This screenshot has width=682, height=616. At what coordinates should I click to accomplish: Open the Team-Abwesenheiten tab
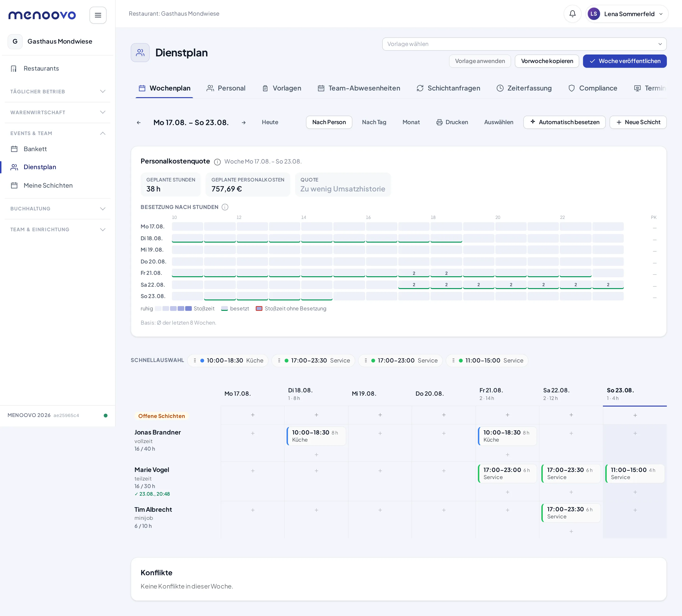point(359,88)
